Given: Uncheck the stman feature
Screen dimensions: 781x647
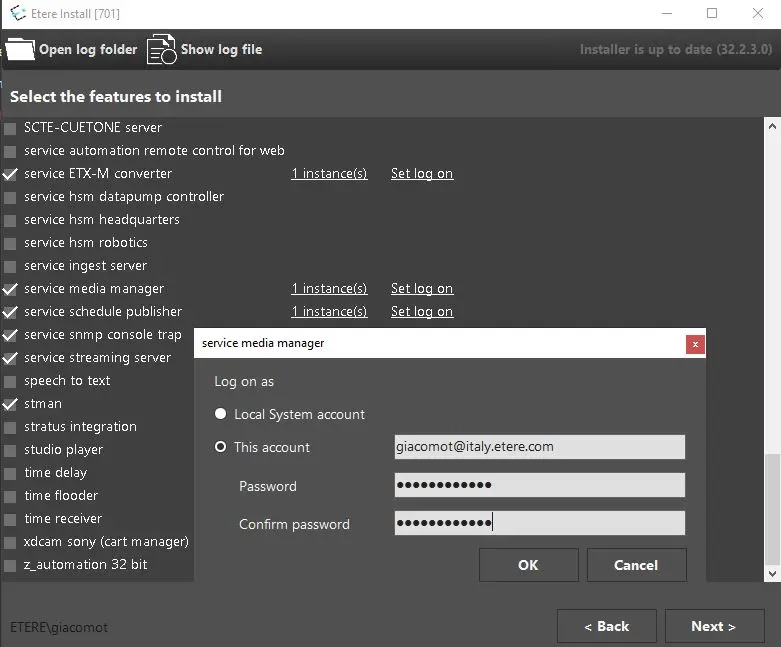Looking at the screenshot, I should coord(10,404).
